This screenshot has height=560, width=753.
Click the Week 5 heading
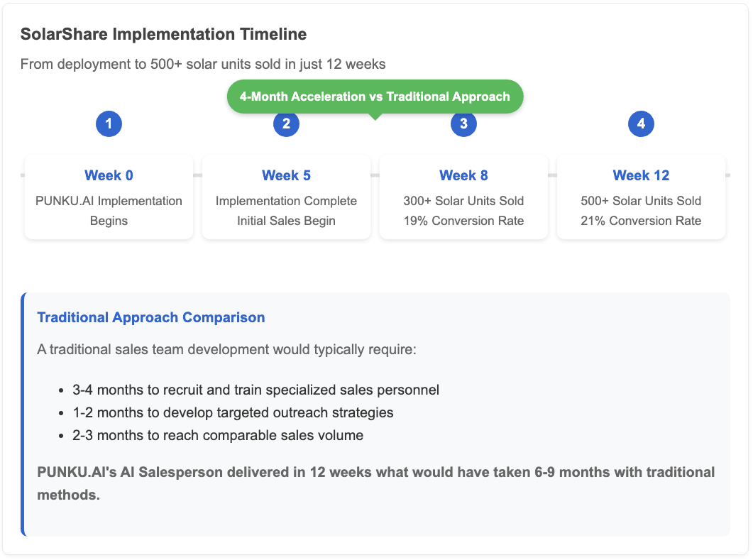286,175
